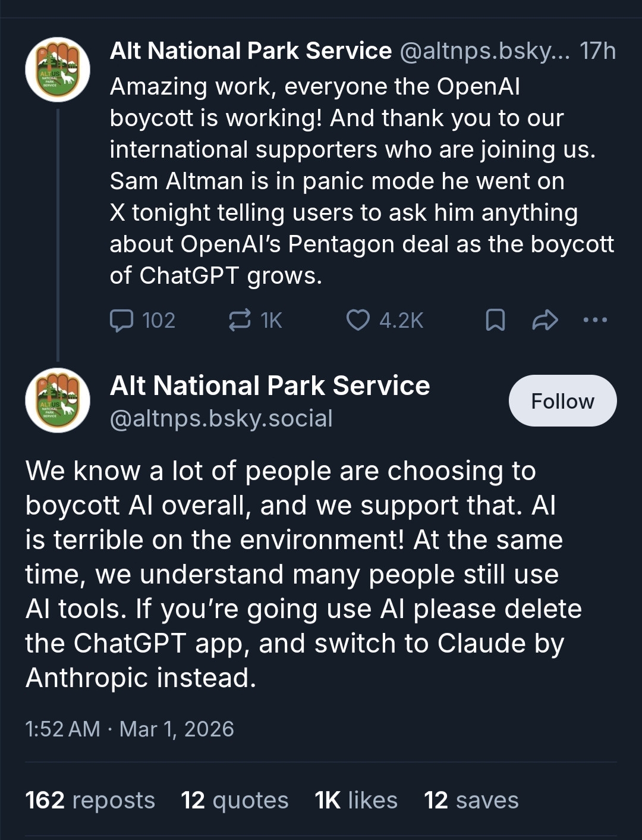View the 162 reposts list
The height and width of the screenshot is (840, 642).
pos(90,800)
